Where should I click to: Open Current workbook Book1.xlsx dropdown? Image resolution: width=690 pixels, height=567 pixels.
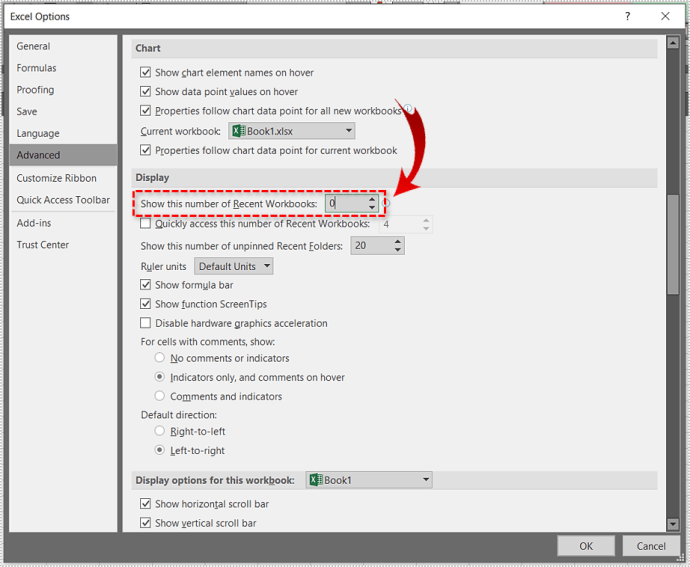[x=348, y=131]
